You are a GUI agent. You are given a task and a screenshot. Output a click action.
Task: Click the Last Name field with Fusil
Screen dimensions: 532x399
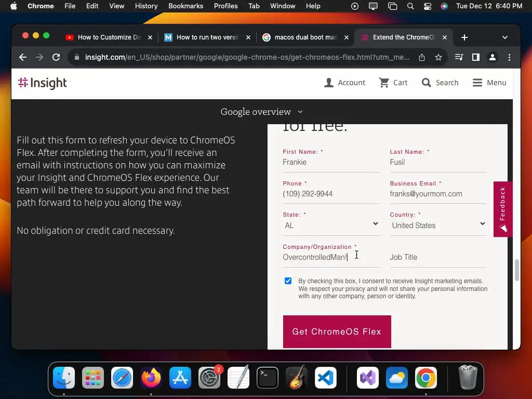[438, 162]
